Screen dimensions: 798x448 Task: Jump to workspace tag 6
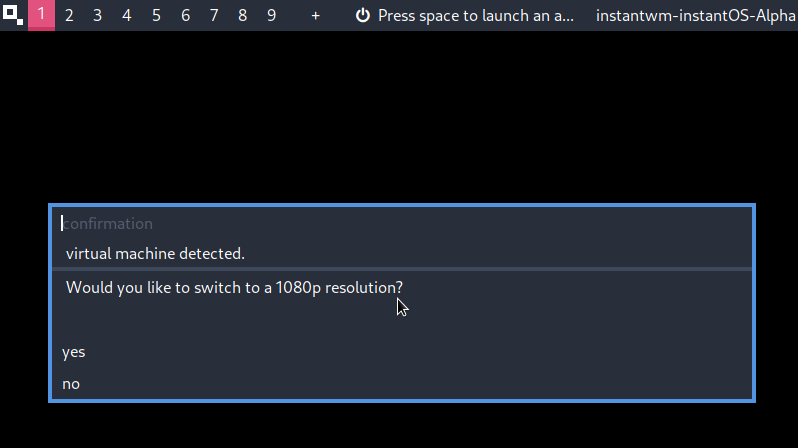tap(185, 16)
